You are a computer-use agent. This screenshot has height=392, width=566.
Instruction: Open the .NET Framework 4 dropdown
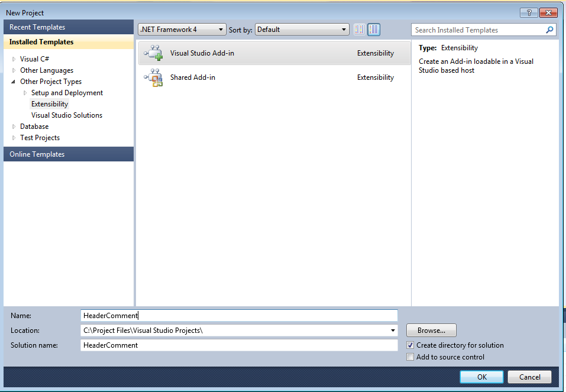(182, 30)
